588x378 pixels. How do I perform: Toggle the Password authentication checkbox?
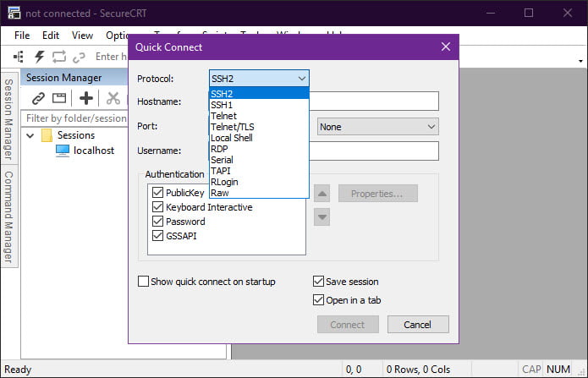point(157,222)
